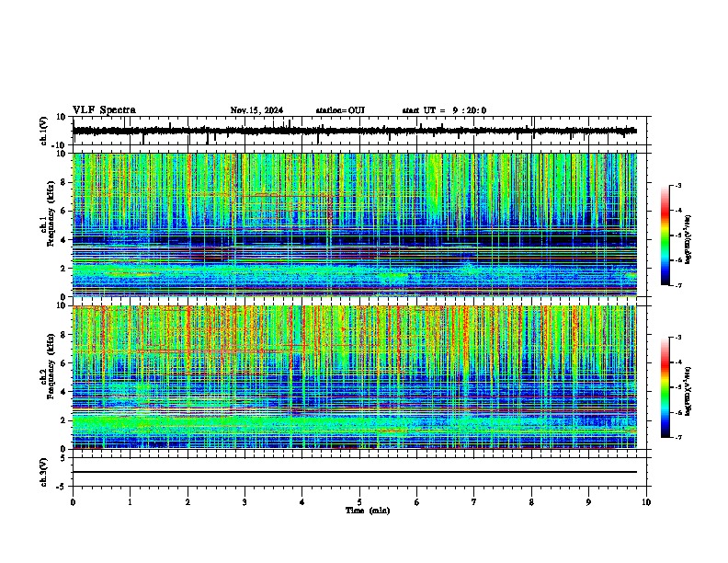Select the "start UT = 9:20:0" text
Image resolution: width=728 pixels, height=563 pixels.
point(444,110)
